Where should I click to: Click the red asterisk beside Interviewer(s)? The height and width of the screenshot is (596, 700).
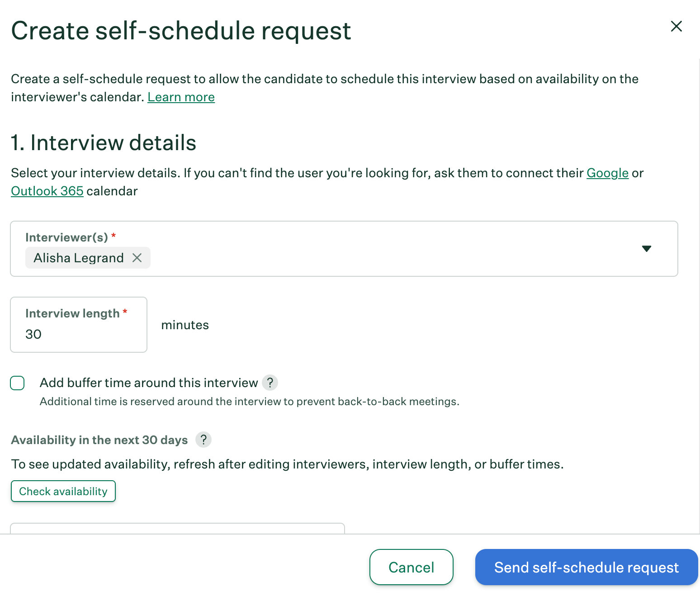pos(114,234)
